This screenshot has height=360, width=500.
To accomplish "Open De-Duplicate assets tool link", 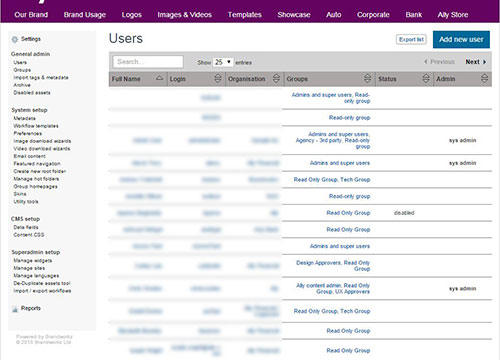I will click(42, 283).
